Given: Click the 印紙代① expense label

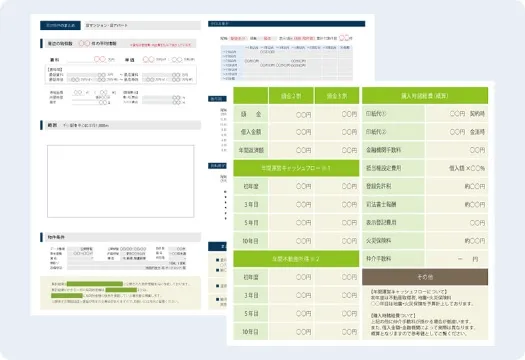Looking at the screenshot, I should [x=393, y=114].
